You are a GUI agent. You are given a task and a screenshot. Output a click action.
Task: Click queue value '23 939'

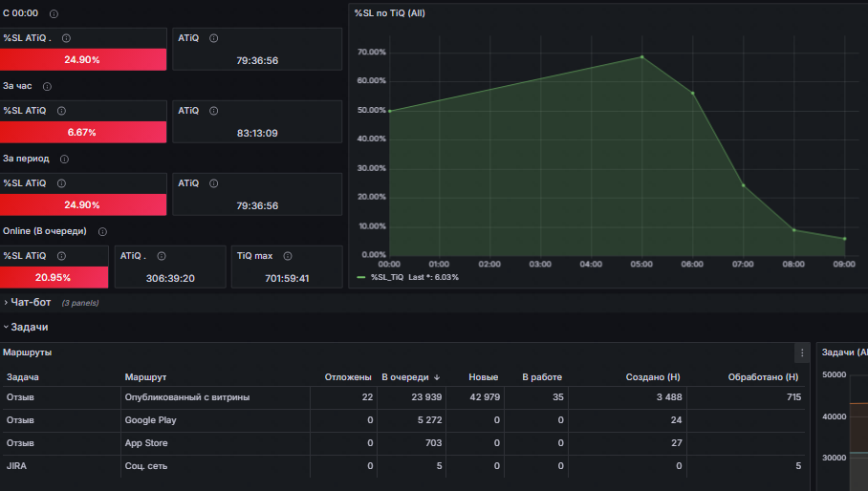coord(426,397)
